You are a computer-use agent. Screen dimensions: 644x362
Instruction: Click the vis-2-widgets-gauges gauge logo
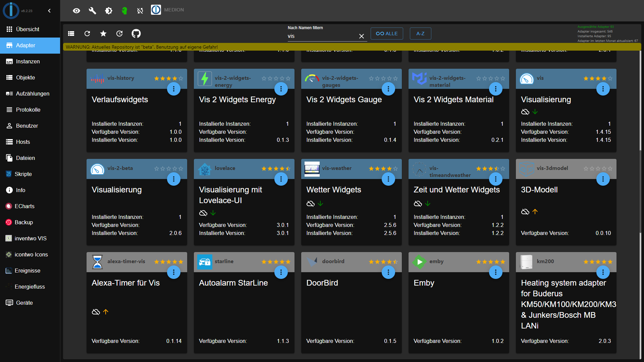click(x=312, y=78)
